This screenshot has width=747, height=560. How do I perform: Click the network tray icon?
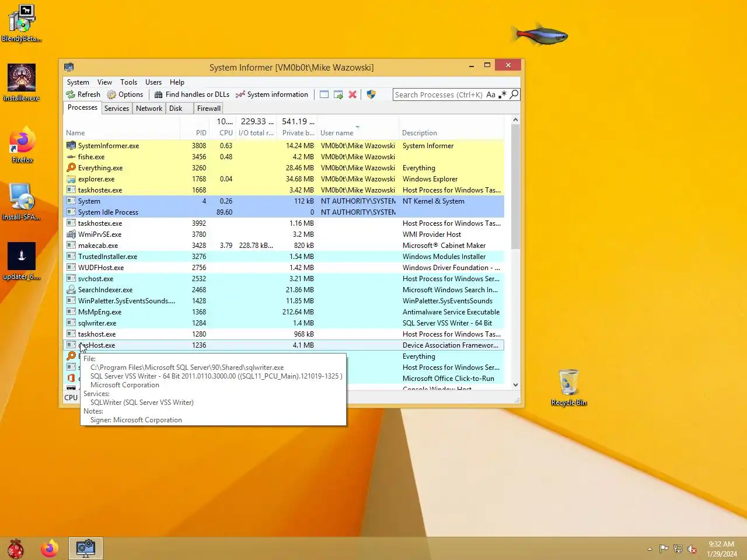(678, 549)
